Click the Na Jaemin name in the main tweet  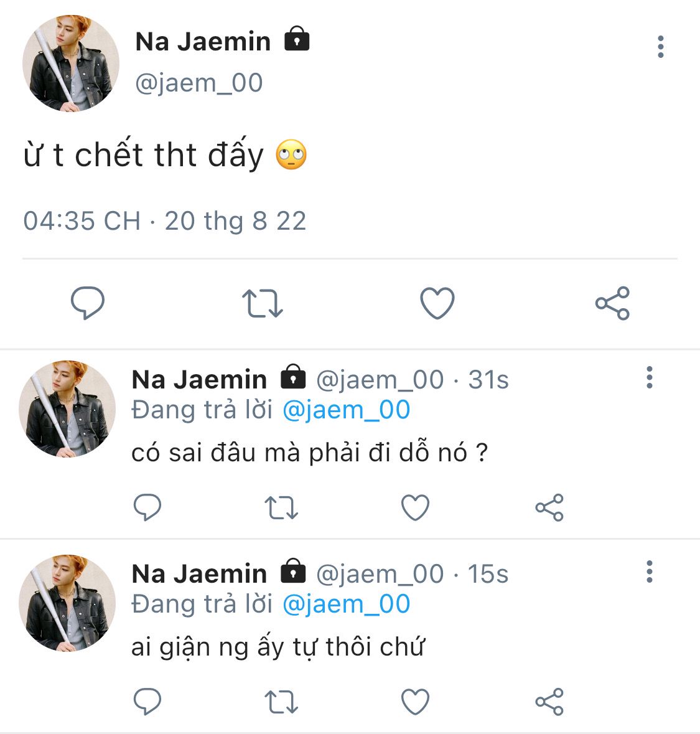[203, 42]
